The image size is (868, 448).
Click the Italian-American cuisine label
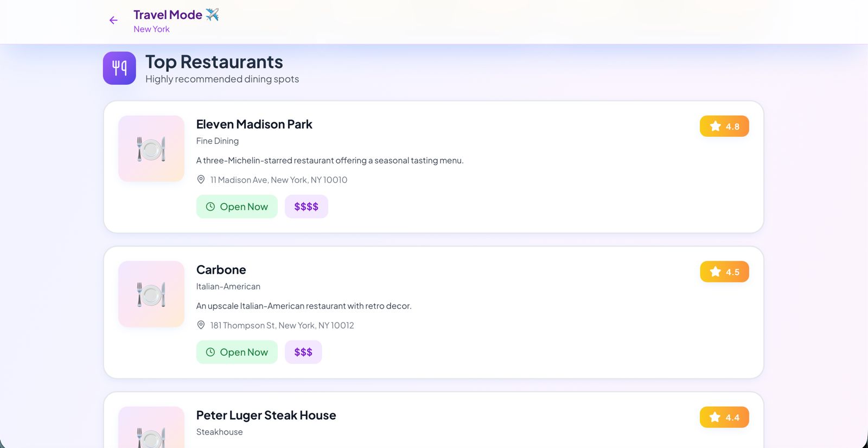coord(228,286)
